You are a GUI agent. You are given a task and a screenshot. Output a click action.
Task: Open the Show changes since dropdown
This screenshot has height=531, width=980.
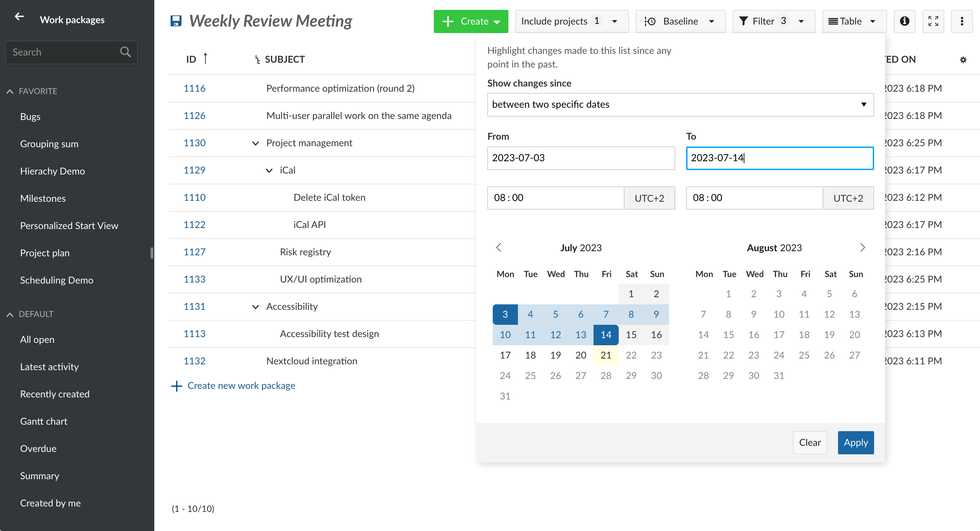[680, 104]
